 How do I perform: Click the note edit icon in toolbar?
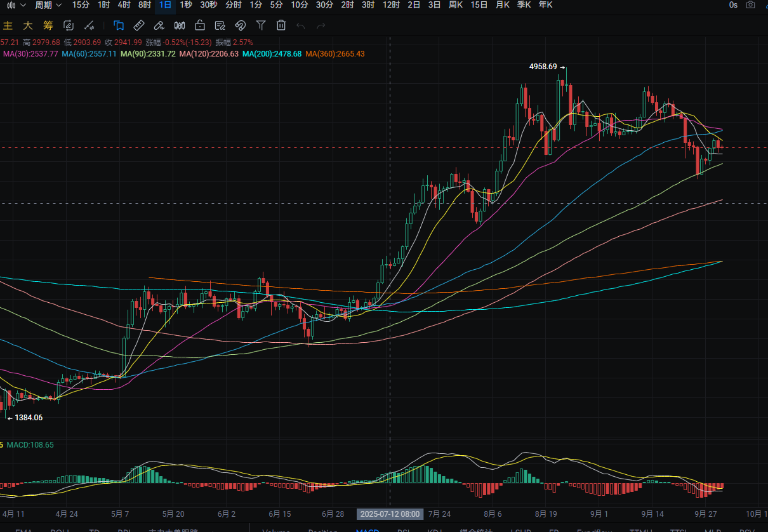[220, 25]
